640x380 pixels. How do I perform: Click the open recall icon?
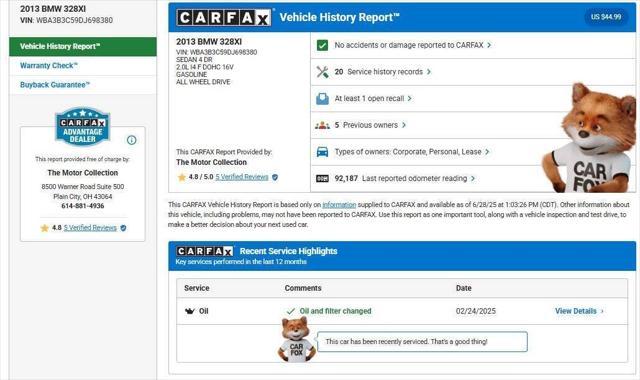pos(322,99)
